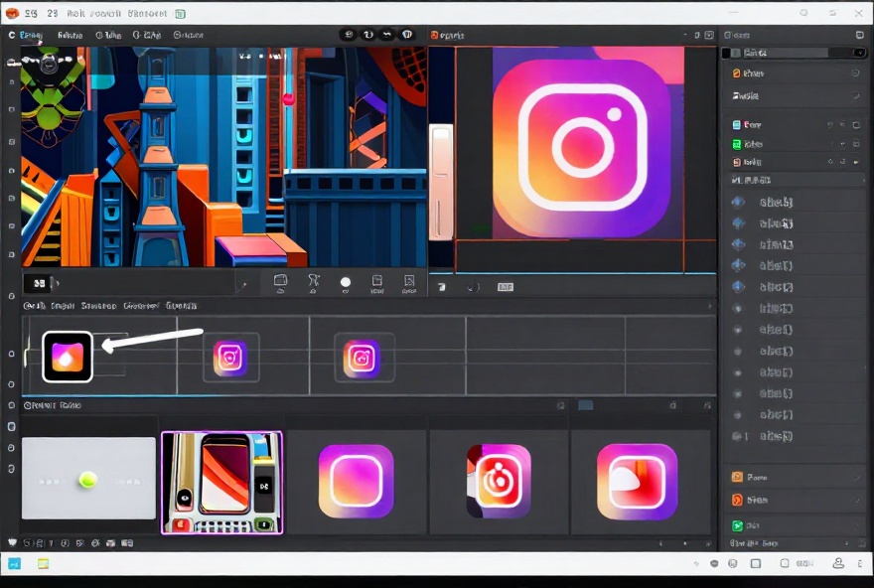Open the blank gradient rounded-square thumbnail

coord(357,481)
